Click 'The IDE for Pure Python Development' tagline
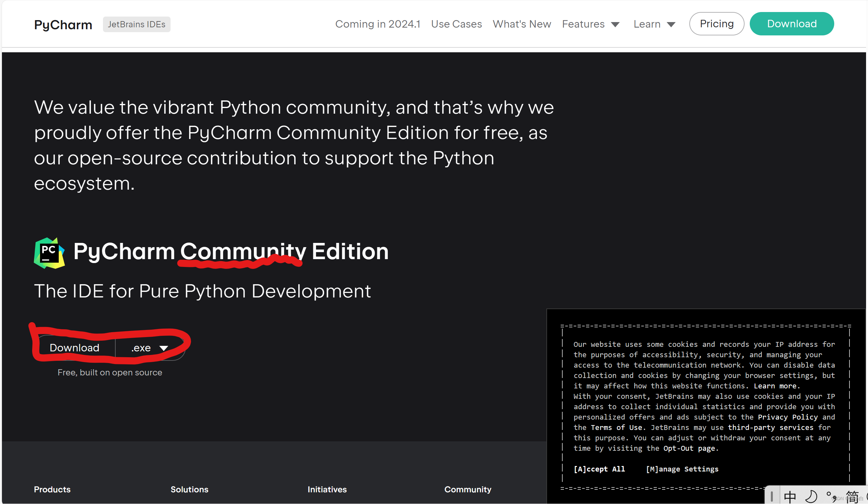This screenshot has width=868, height=504. tap(202, 291)
